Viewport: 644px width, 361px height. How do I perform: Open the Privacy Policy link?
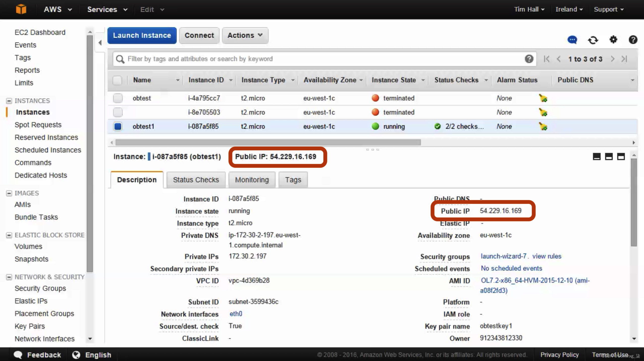click(559, 355)
